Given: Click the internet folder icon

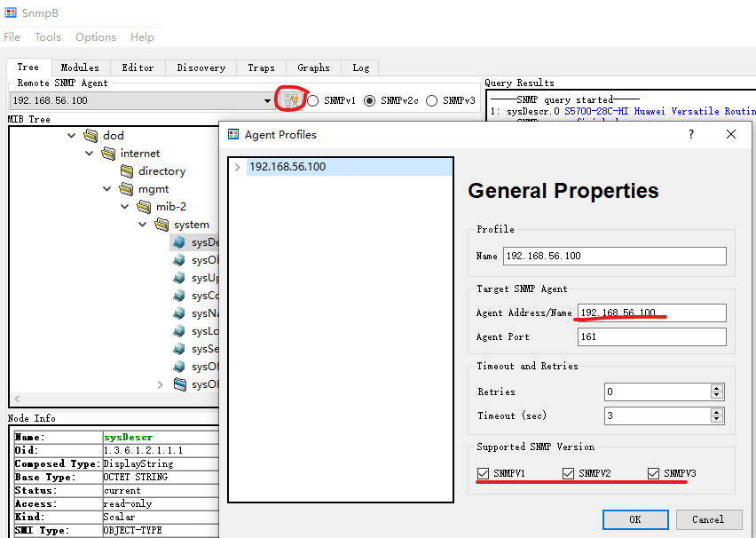Looking at the screenshot, I should [108, 154].
